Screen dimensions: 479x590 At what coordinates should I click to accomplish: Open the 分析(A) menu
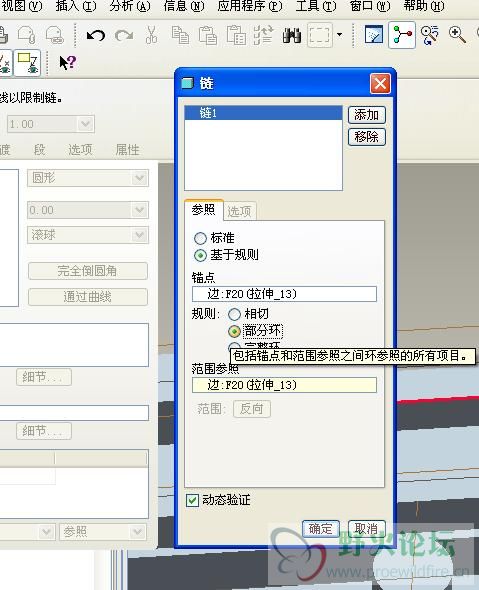click(130, 6)
